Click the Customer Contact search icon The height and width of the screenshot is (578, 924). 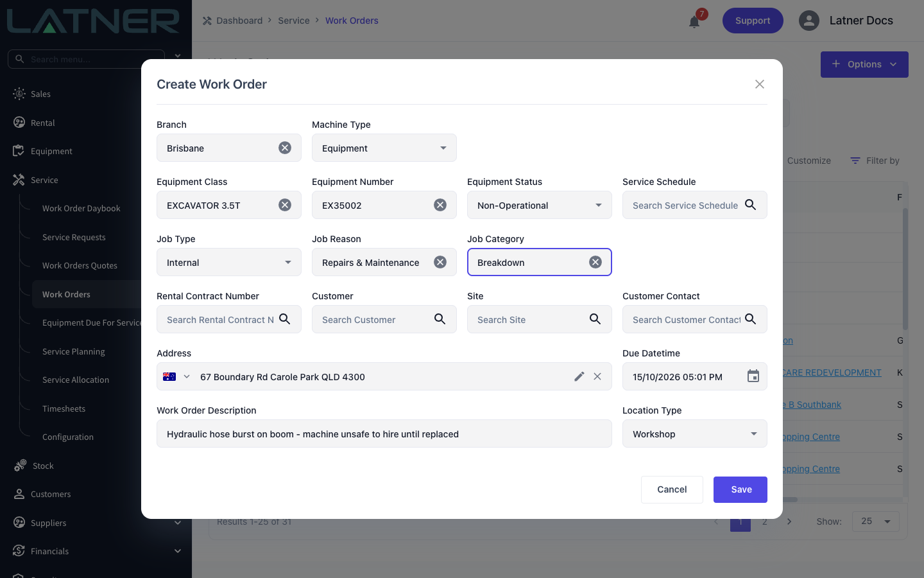751,319
